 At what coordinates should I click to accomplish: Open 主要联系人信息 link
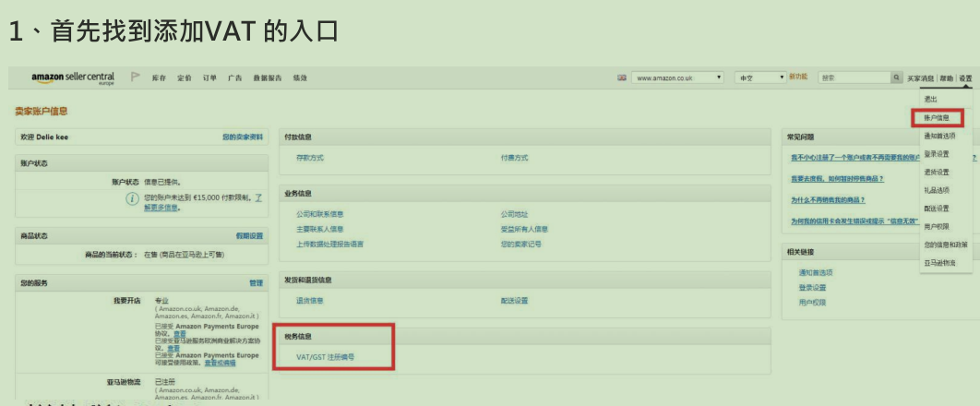pos(320,229)
